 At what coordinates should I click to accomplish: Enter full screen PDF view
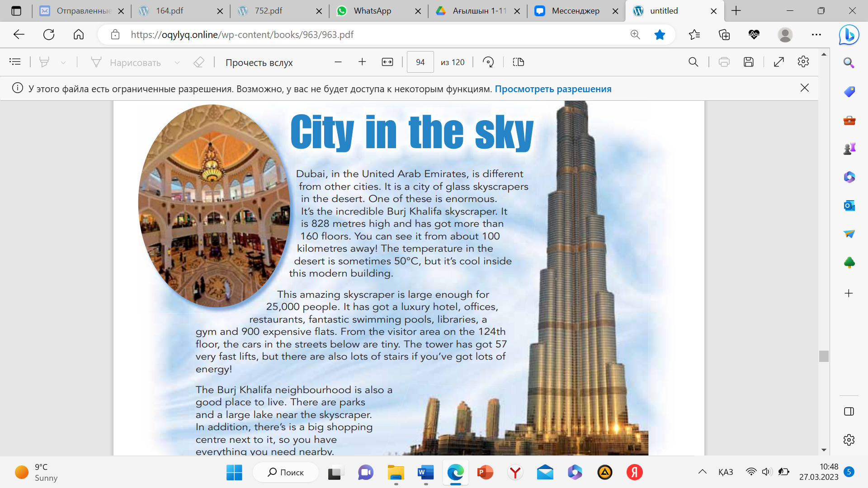(x=778, y=62)
